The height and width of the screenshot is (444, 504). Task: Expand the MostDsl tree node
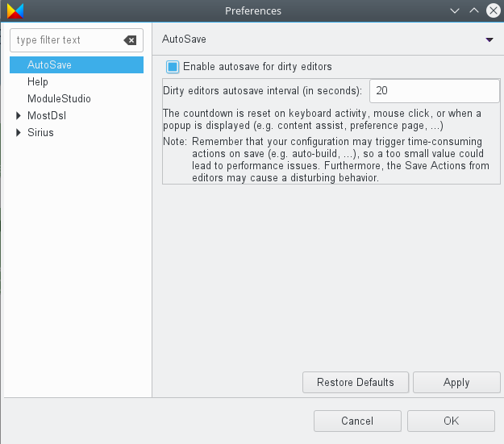point(19,115)
